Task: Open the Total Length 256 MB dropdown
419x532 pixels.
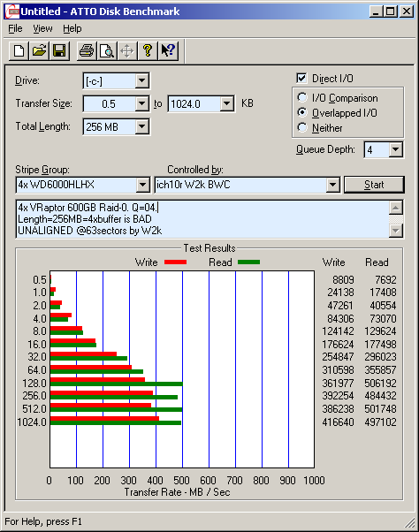Action: [141, 127]
